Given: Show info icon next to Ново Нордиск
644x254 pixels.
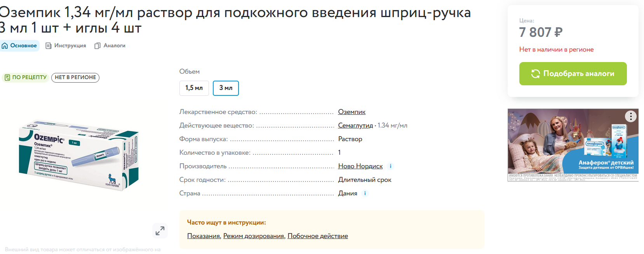Looking at the screenshot, I should coord(390,166).
